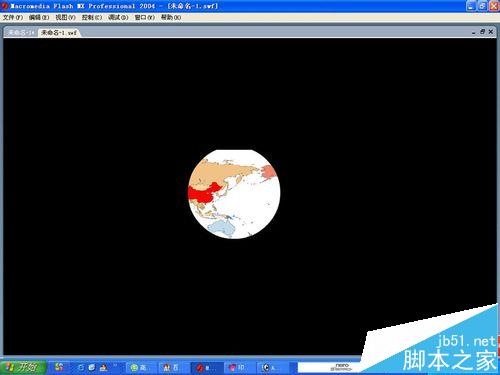Image resolution: width=500 pixels, height=375 pixels.
Task: Open the 文件(F) menu
Action: 13,17
